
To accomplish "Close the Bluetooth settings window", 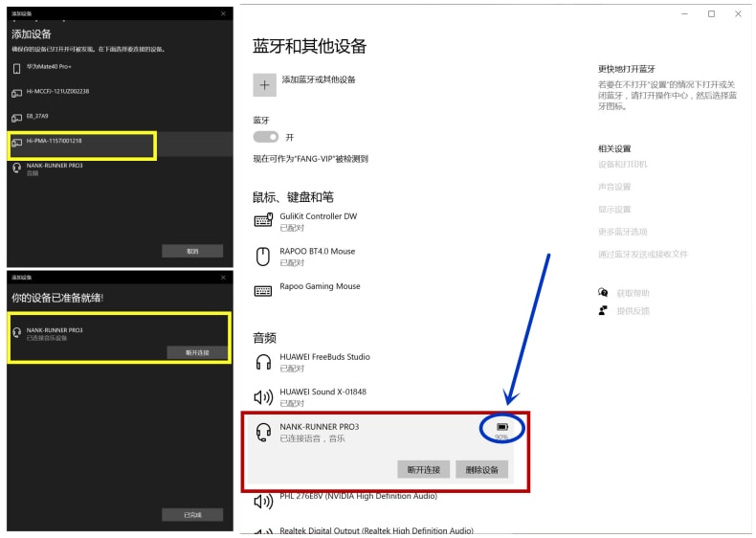I will point(738,14).
